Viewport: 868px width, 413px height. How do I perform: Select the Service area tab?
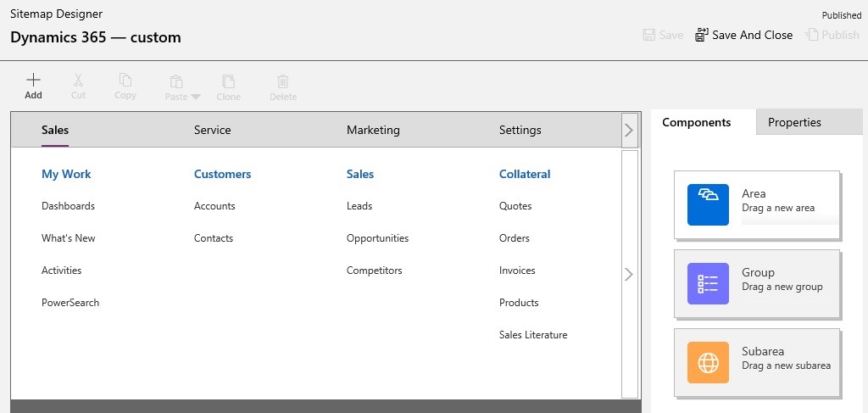pyautogui.click(x=212, y=130)
